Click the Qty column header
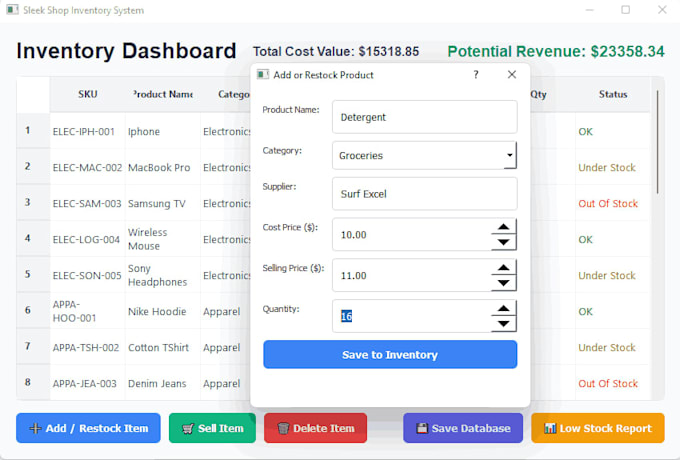Viewport: 680px width, 460px height. pos(539,94)
